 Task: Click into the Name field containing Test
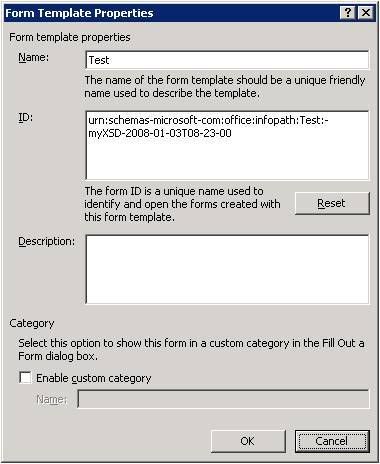point(227,60)
